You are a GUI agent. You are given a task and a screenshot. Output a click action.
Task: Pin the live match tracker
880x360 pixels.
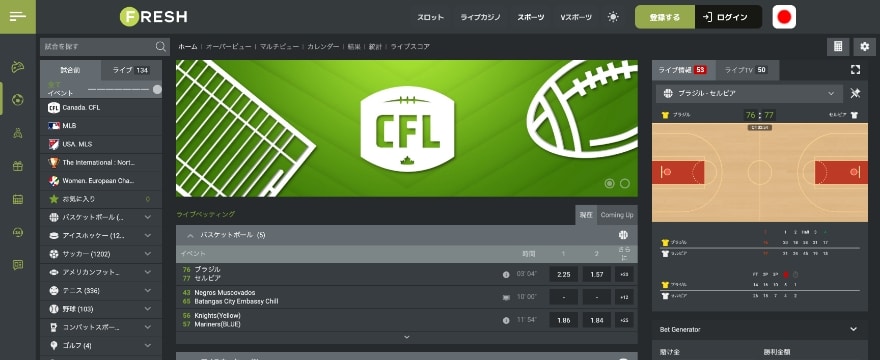855,94
